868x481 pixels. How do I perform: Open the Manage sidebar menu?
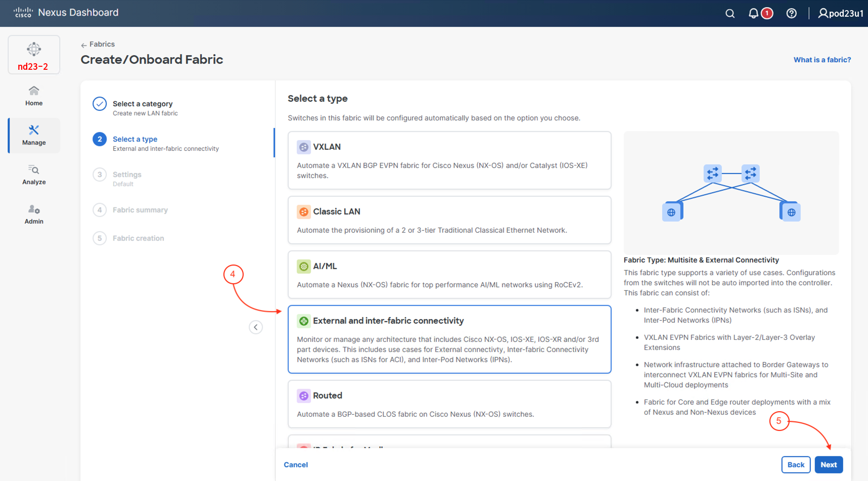(x=34, y=136)
